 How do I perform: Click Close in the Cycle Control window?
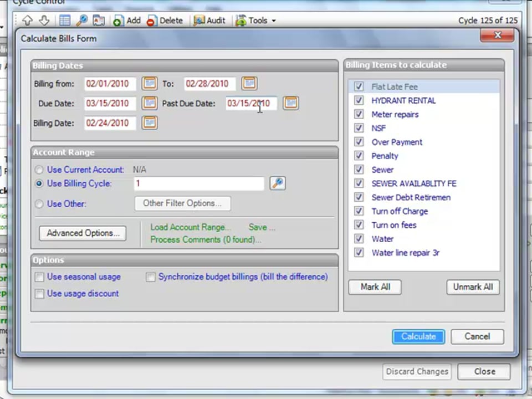(484, 371)
